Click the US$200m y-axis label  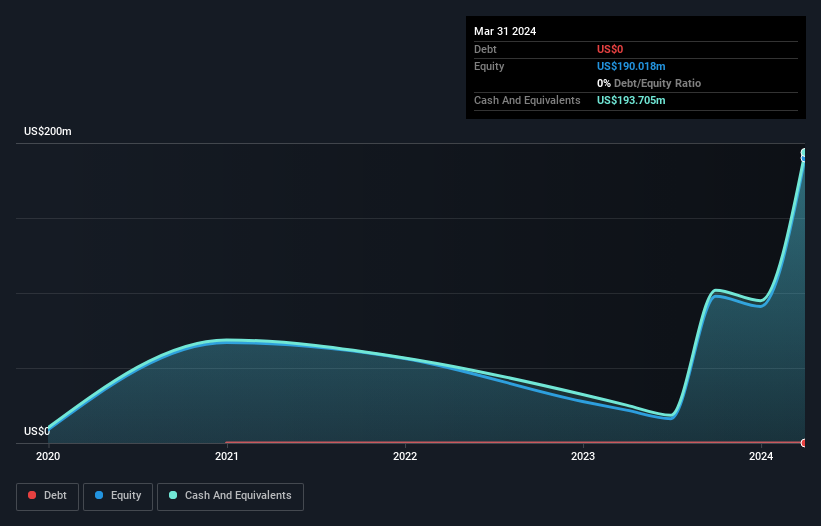(x=48, y=131)
